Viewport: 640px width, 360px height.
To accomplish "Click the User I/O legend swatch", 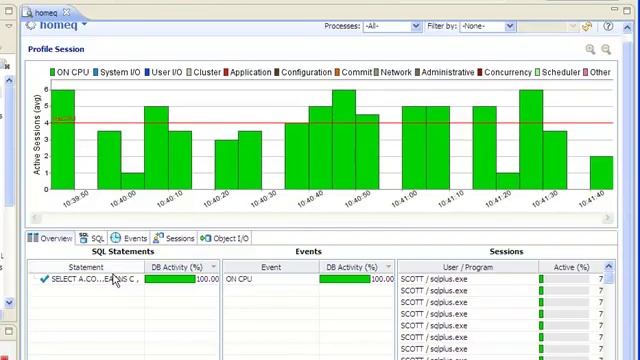I will pyautogui.click(x=147, y=72).
